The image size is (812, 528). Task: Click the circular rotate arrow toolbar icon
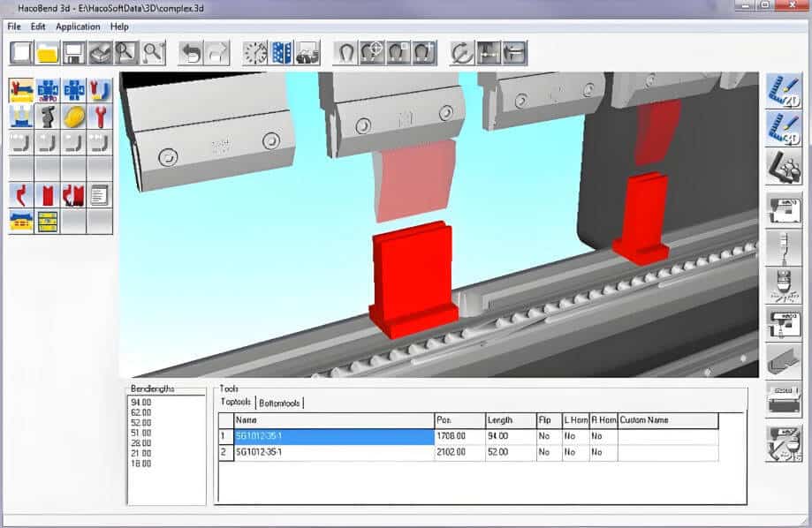462,53
